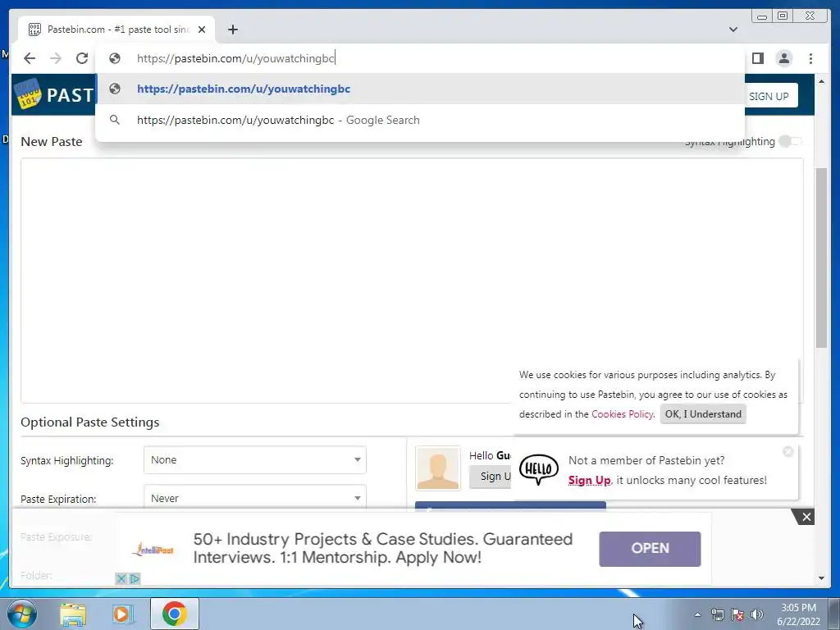This screenshot has height=630, width=840.
Task: Click the AdChoices icon on the ad
Action: (x=135, y=578)
